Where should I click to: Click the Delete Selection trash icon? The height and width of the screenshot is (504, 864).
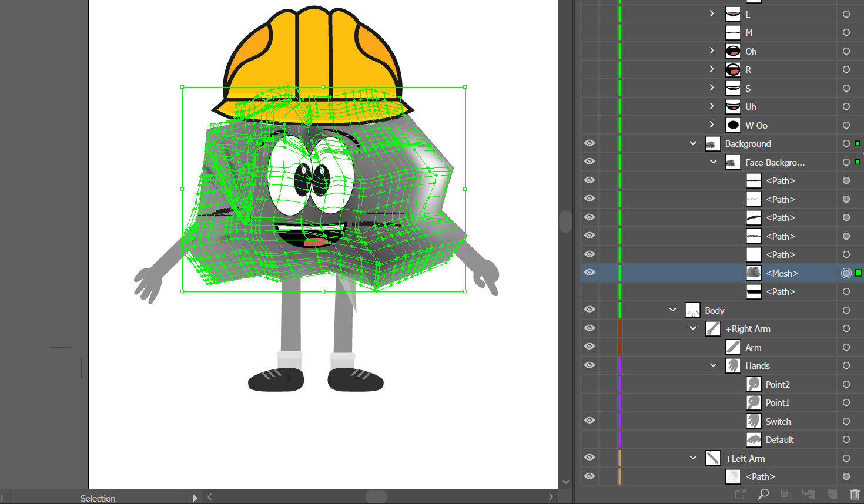[x=855, y=495]
